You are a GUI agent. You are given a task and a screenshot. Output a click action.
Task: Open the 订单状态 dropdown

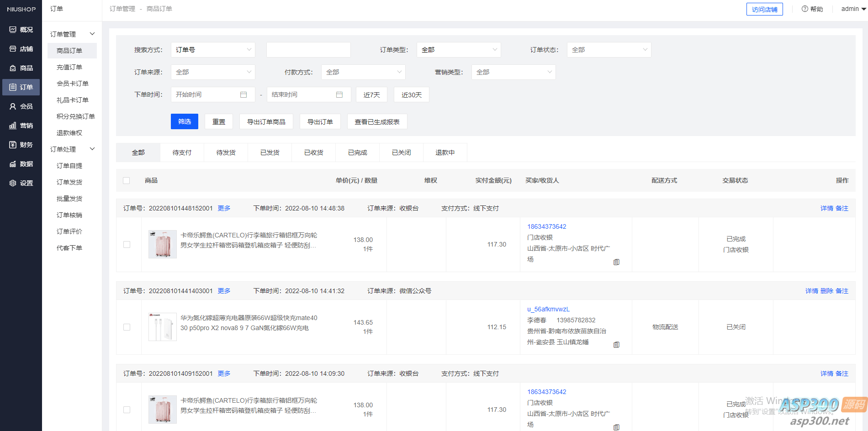[x=609, y=49]
